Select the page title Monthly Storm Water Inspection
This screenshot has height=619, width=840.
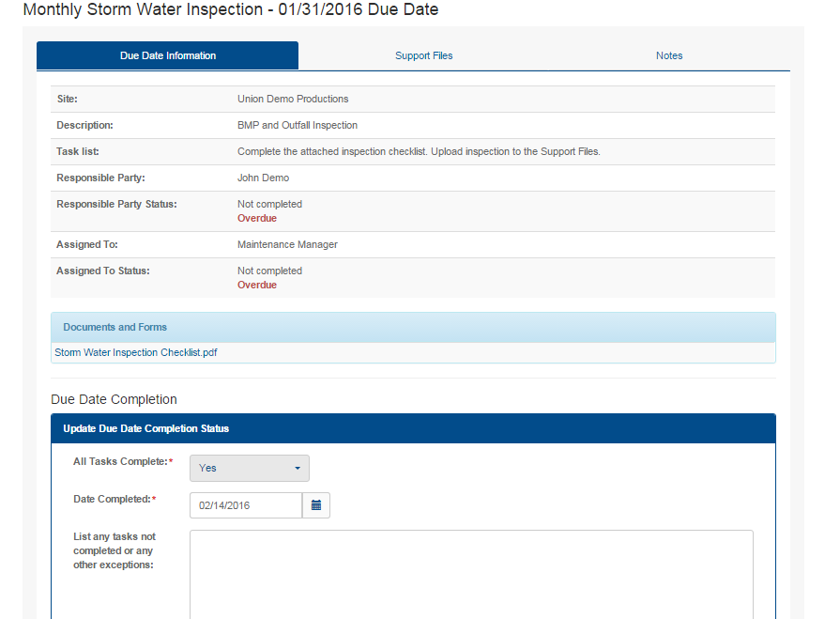click(231, 9)
